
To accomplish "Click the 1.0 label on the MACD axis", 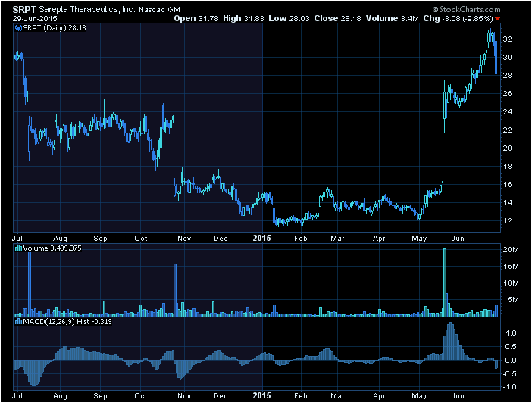I will click(x=511, y=333).
